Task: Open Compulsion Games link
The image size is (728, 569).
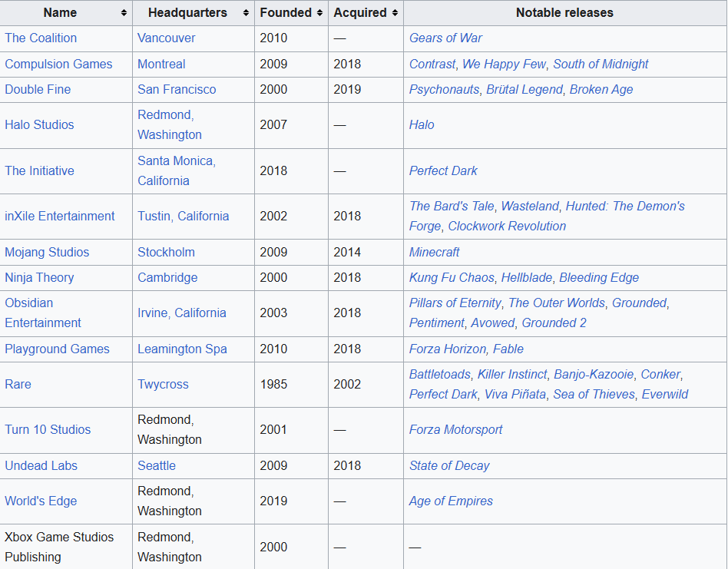Action: [58, 64]
